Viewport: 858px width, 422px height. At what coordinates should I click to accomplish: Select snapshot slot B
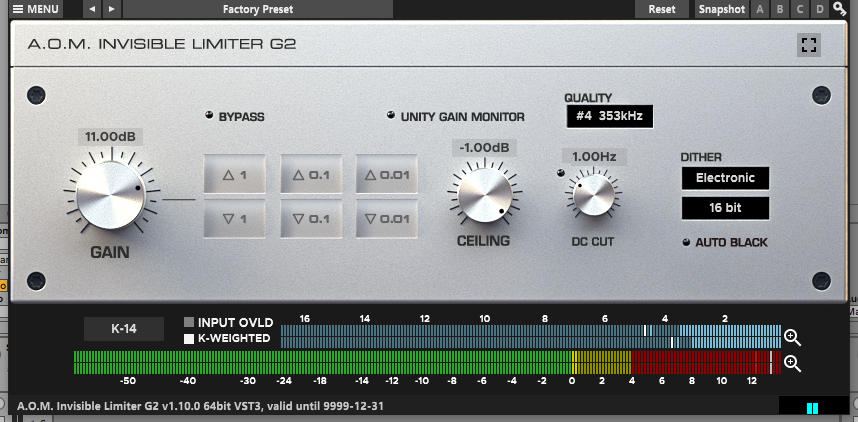780,9
